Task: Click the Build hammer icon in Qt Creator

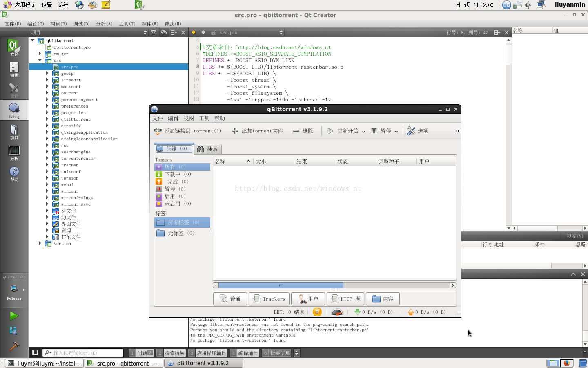Action: [x=14, y=346]
